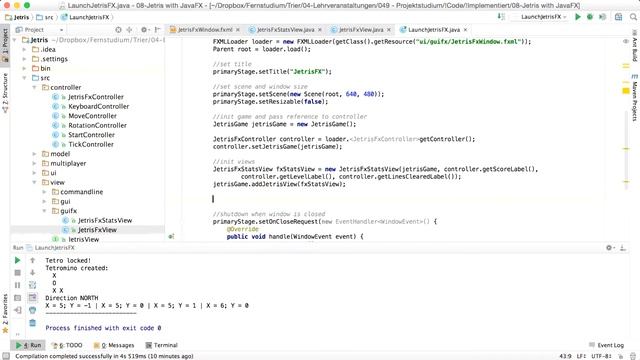The width and height of the screenshot is (640, 360).
Task: Click the Jetris breadcrumb in navigation bar
Action: (x=18, y=17)
